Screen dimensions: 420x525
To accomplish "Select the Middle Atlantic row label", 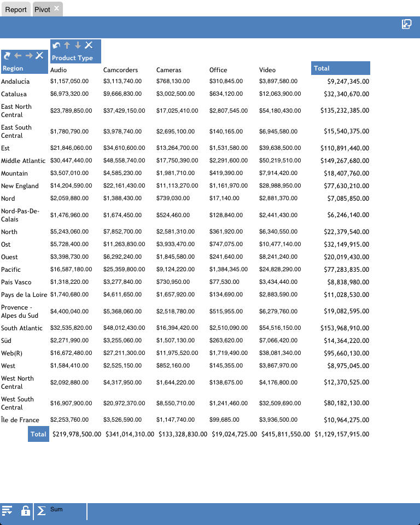I will (23, 161).
